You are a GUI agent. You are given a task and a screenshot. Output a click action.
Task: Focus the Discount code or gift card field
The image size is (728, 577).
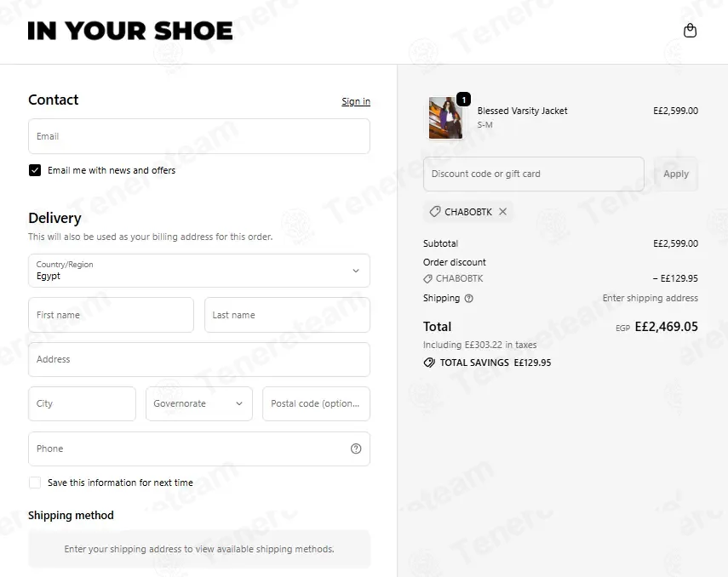(534, 174)
